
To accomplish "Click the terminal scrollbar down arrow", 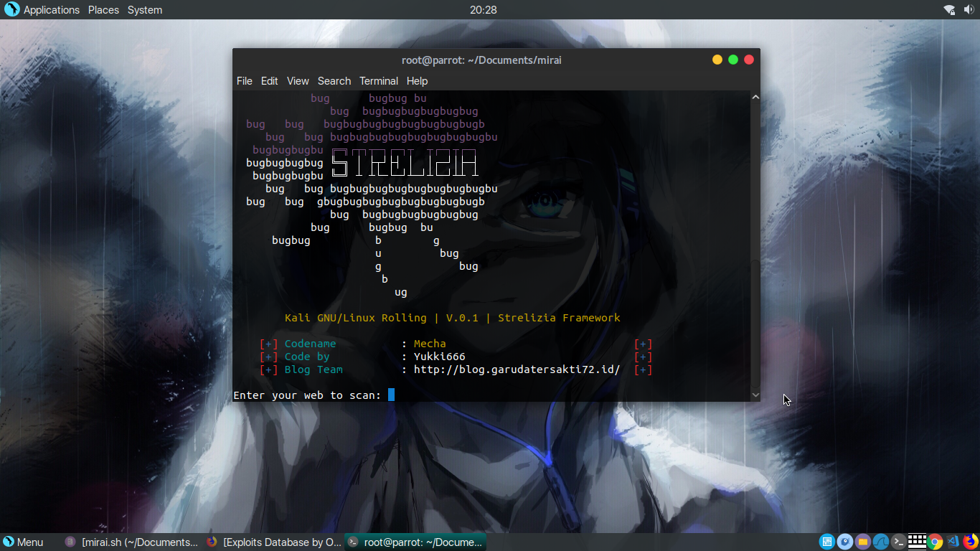I will point(755,395).
